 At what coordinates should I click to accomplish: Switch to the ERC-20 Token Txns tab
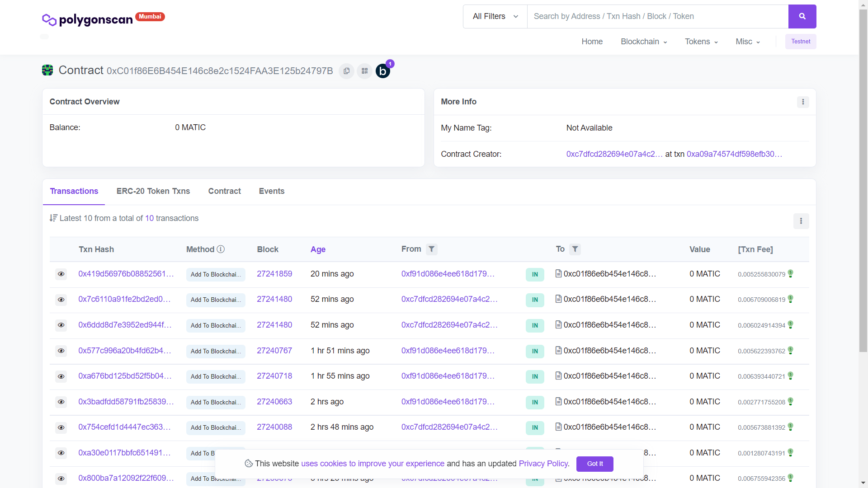[x=153, y=191]
